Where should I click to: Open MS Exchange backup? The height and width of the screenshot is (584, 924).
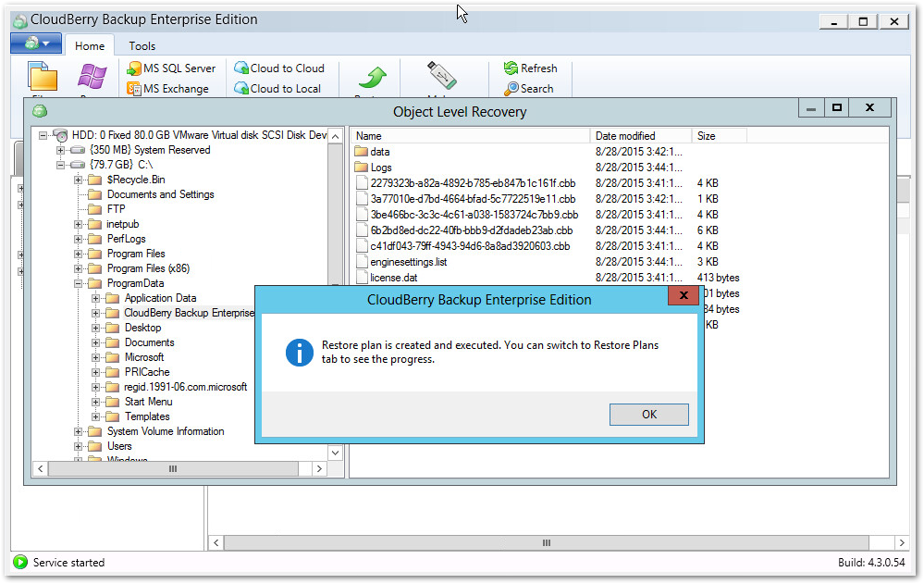coord(168,89)
